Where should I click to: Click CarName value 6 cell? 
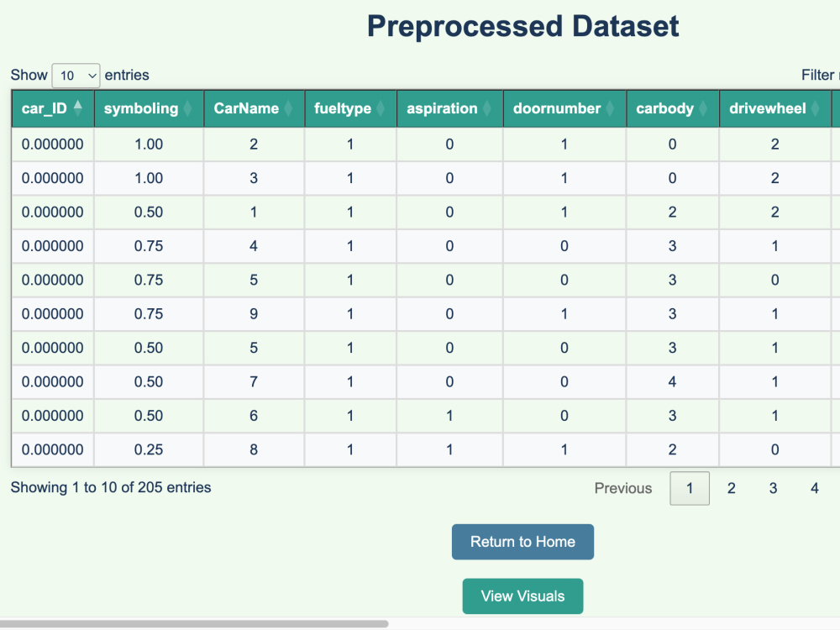pyautogui.click(x=254, y=416)
